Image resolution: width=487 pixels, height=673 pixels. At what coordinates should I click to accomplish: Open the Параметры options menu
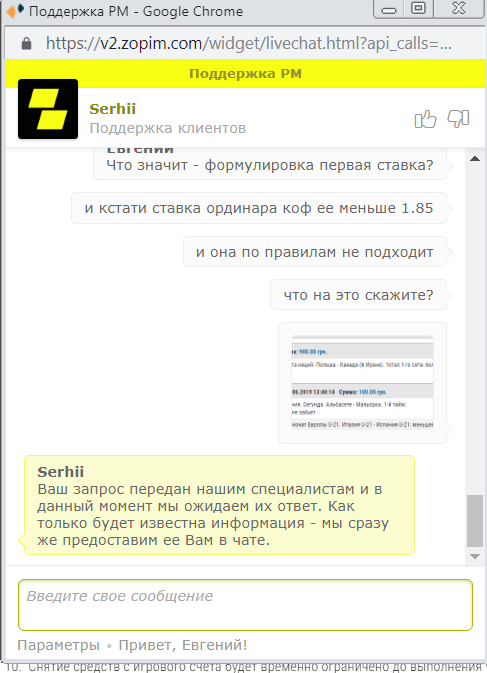[58, 645]
